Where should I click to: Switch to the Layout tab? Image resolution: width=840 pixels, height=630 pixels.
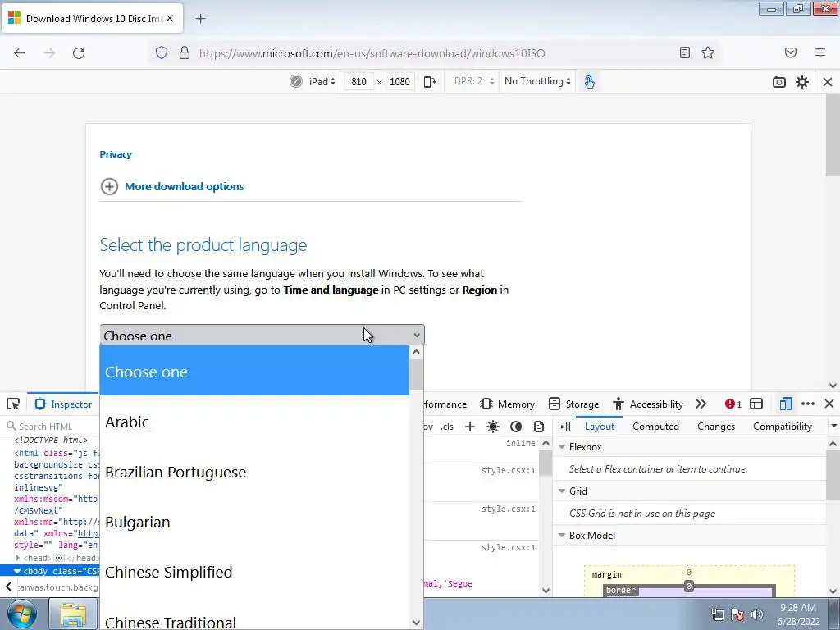(x=600, y=427)
